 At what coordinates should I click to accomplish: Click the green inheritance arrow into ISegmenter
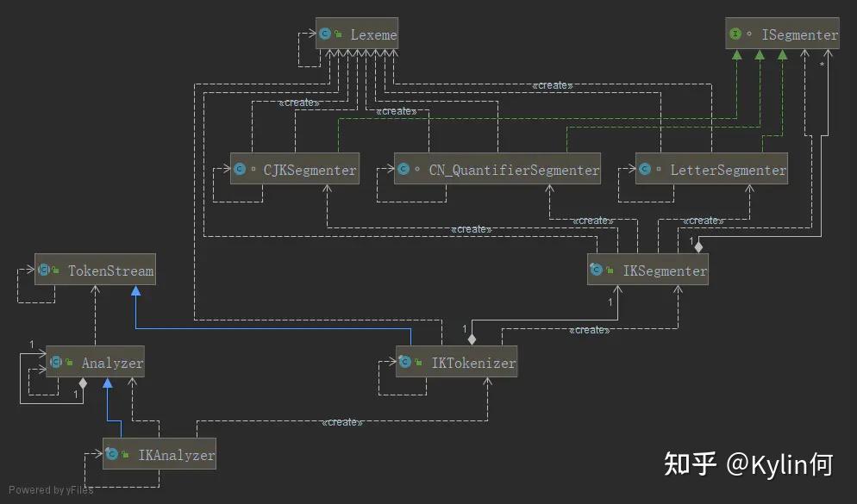pos(759,54)
